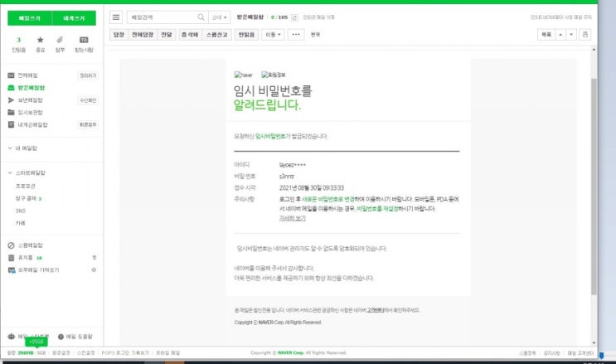Click the 답장 reply button
The width and height of the screenshot is (616, 364).
pos(119,35)
